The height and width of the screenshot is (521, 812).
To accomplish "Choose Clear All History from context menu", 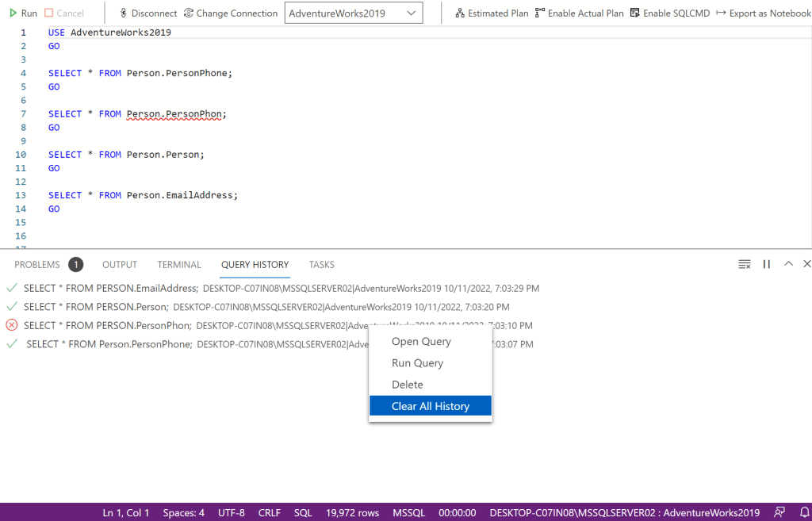I will click(431, 406).
